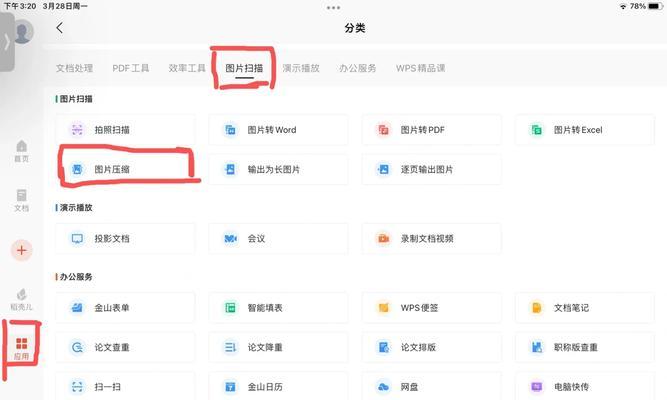Open the WPS便签 notes icon

[x=383, y=307]
